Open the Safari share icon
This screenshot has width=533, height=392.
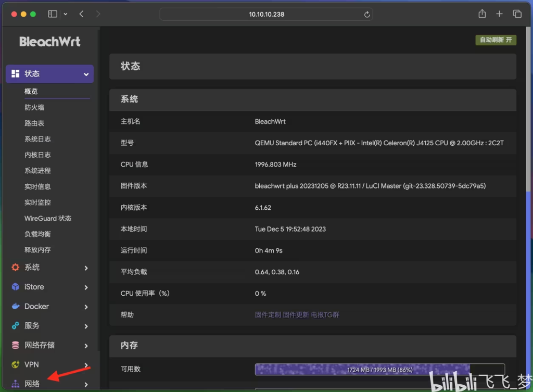[482, 14]
